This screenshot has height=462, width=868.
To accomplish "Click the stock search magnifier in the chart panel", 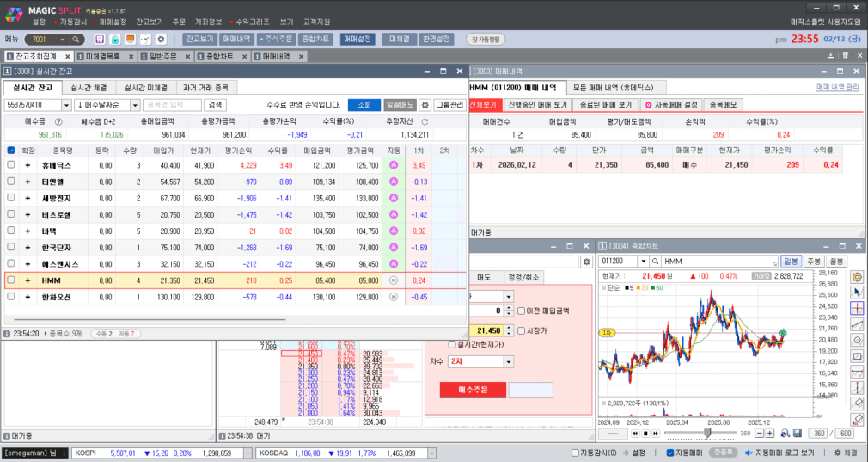I will pos(655,261).
